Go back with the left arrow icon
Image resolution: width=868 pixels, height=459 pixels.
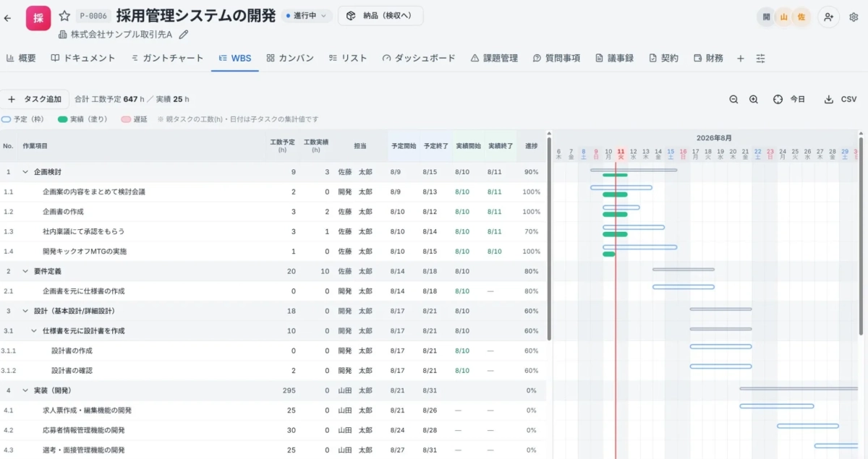pos(8,18)
